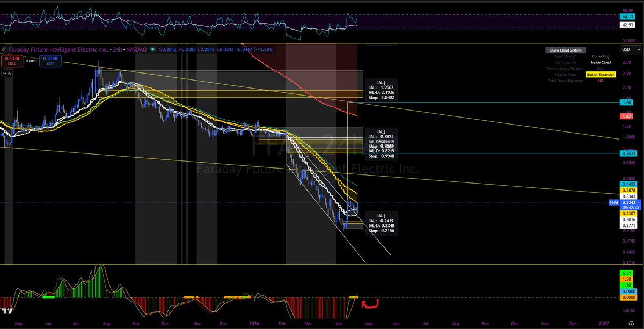The height and width of the screenshot is (329, 644).
Task: Click the blue BUY 0.3348 button
Action: (52, 61)
